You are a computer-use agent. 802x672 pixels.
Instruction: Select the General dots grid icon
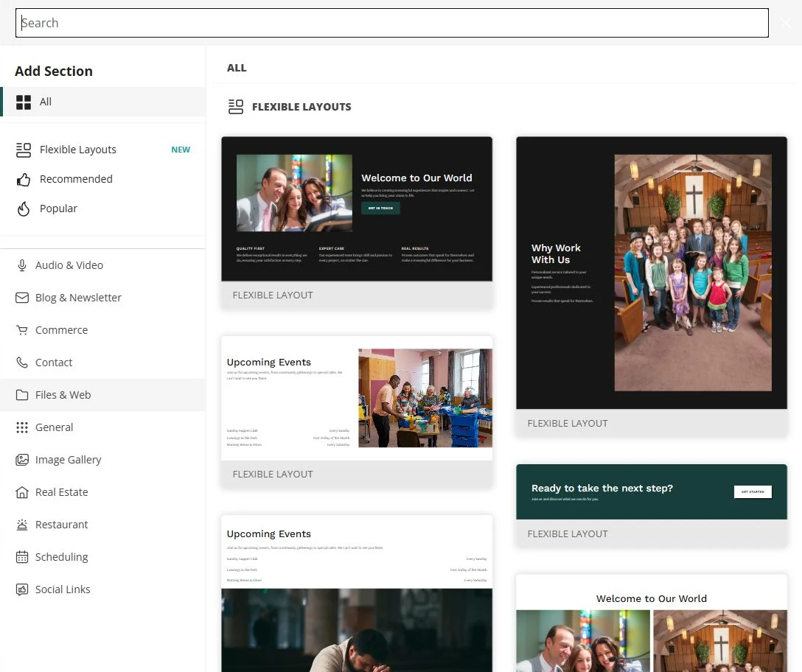[x=22, y=427]
